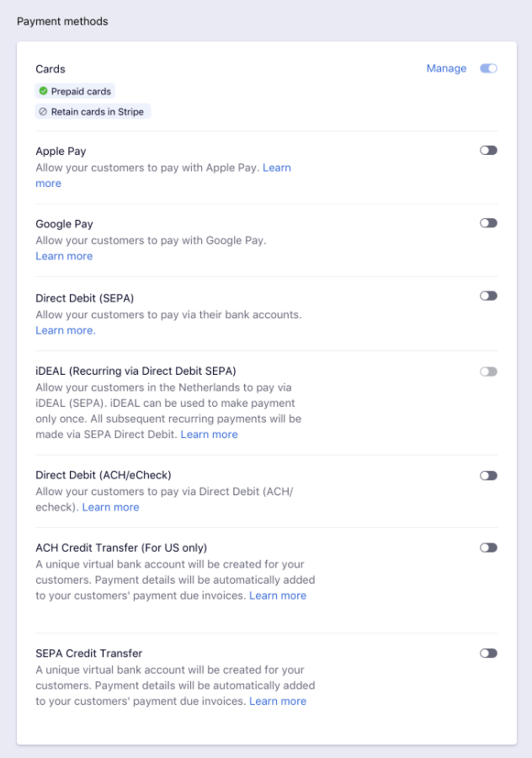Enable ACH Credit Transfer toggle

pyautogui.click(x=488, y=547)
